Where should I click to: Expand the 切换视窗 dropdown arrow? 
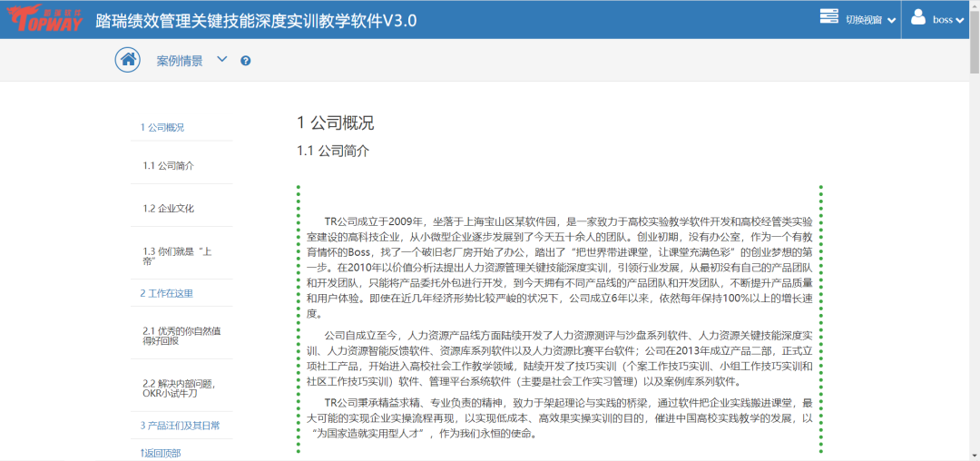891,20
